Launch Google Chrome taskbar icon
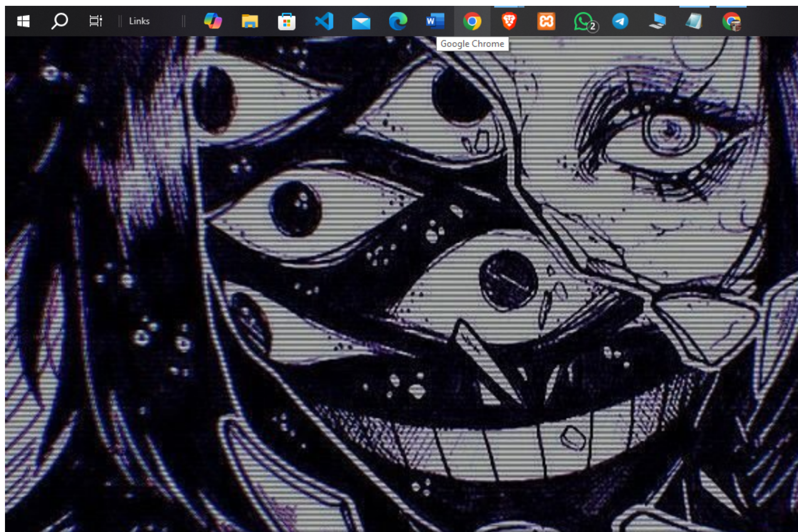 click(x=472, y=21)
